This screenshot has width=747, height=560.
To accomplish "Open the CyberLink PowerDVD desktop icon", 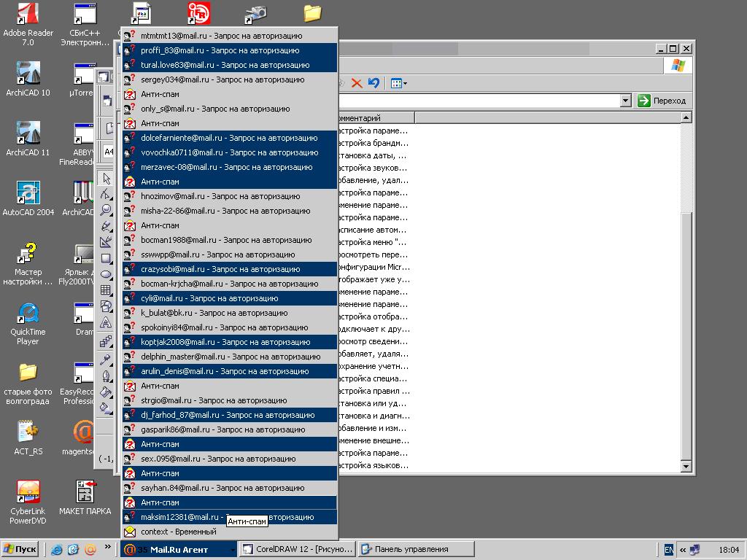I will [28, 503].
